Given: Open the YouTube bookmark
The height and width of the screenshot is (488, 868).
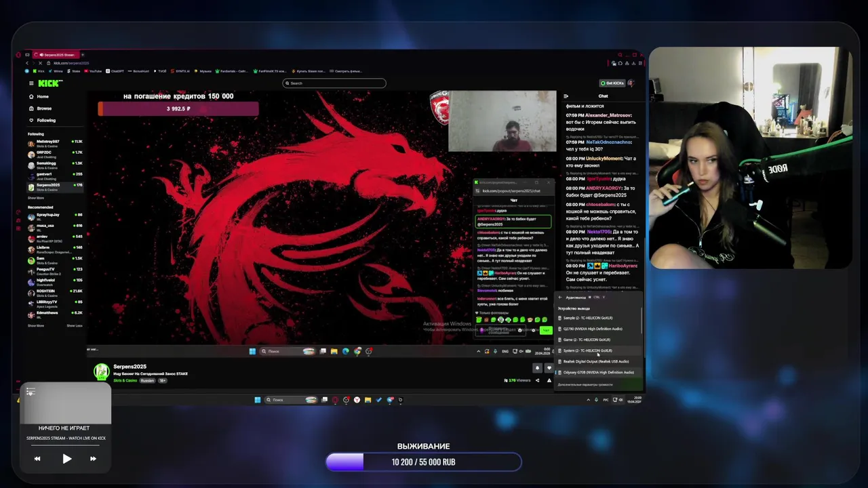Looking at the screenshot, I should [x=93, y=70].
